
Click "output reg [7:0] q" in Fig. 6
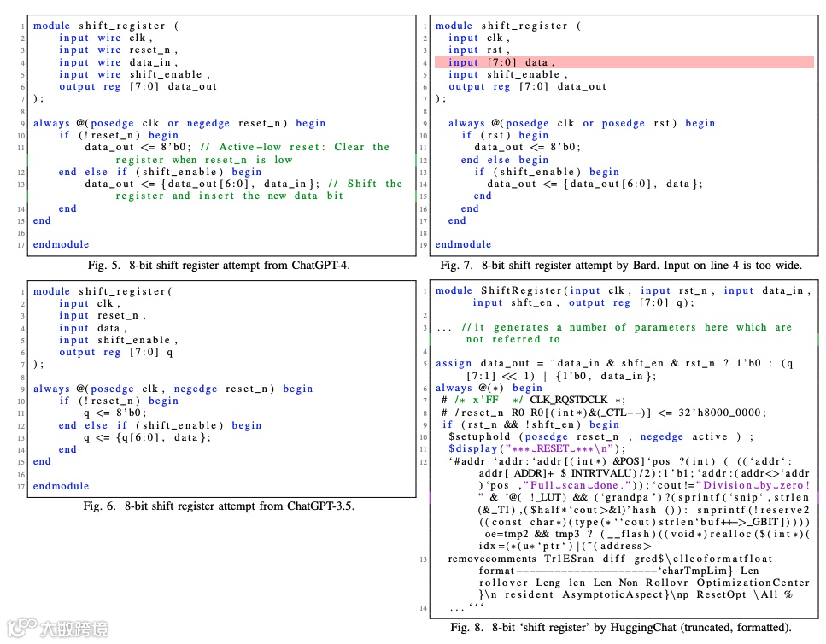tap(115, 352)
